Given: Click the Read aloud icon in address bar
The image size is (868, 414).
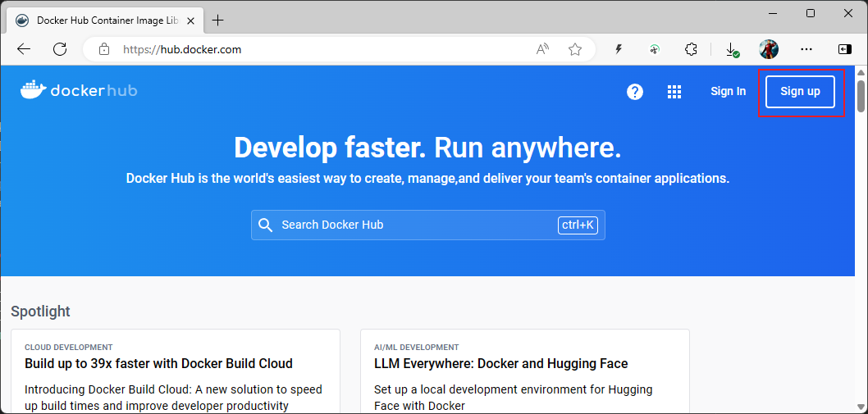Looking at the screenshot, I should click(542, 49).
